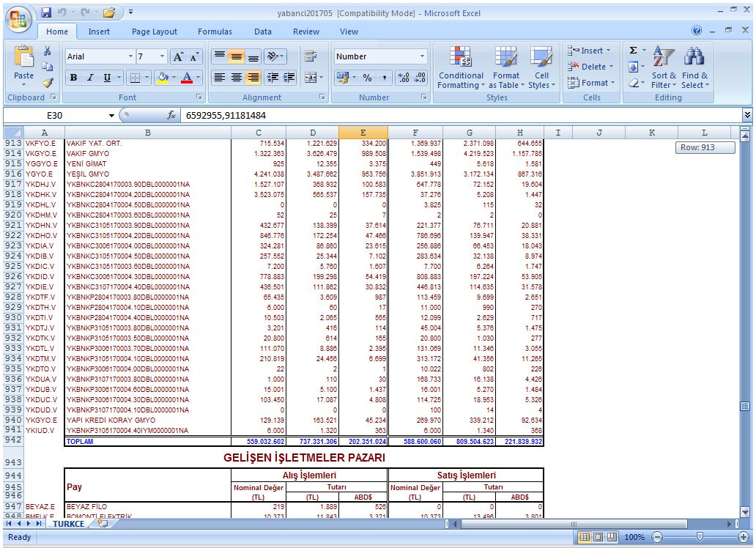Open the Insert ribbon tab
The image size is (756, 548).
click(99, 32)
